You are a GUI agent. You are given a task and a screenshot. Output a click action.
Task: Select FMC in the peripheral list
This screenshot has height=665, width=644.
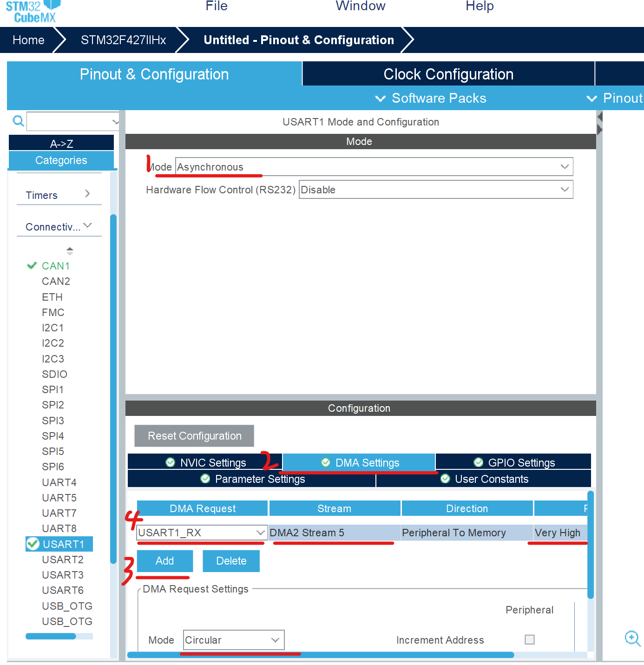click(x=53, y=312)
